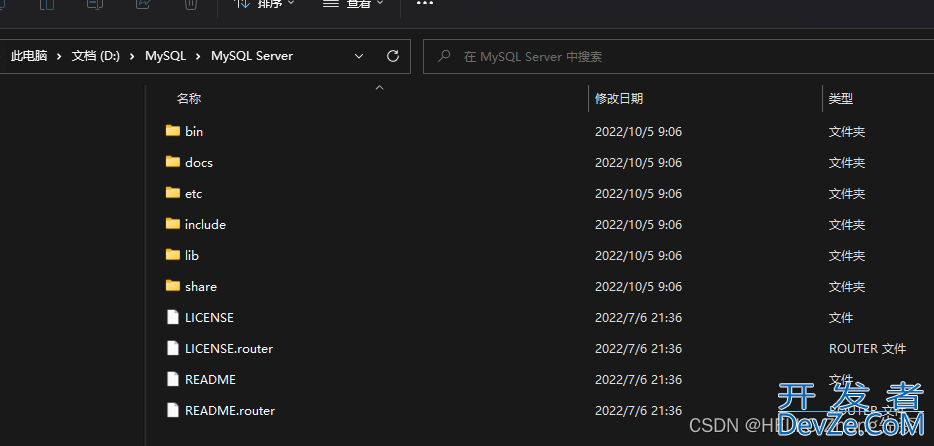
Task: Click the ROUTER 文件 type of LICENSE.router
Action: pyautogui.click(x=867, y=348)
